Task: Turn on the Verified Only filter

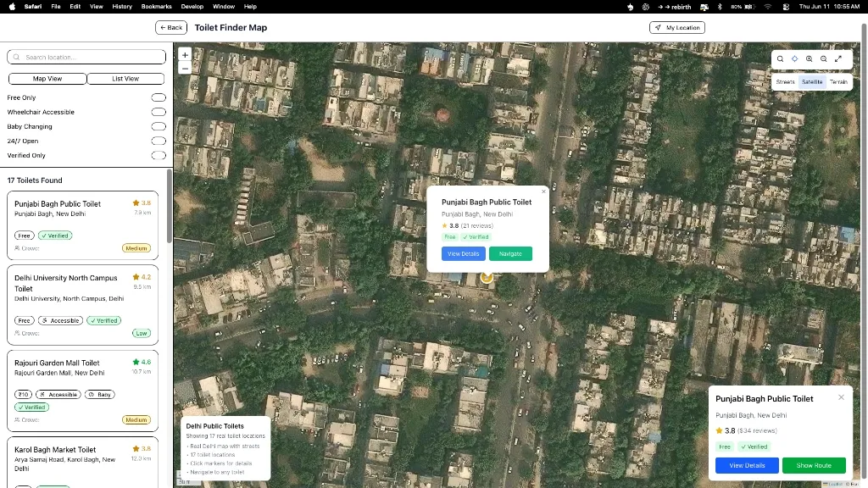Action: pyautogui.click(x=159, y=156)
